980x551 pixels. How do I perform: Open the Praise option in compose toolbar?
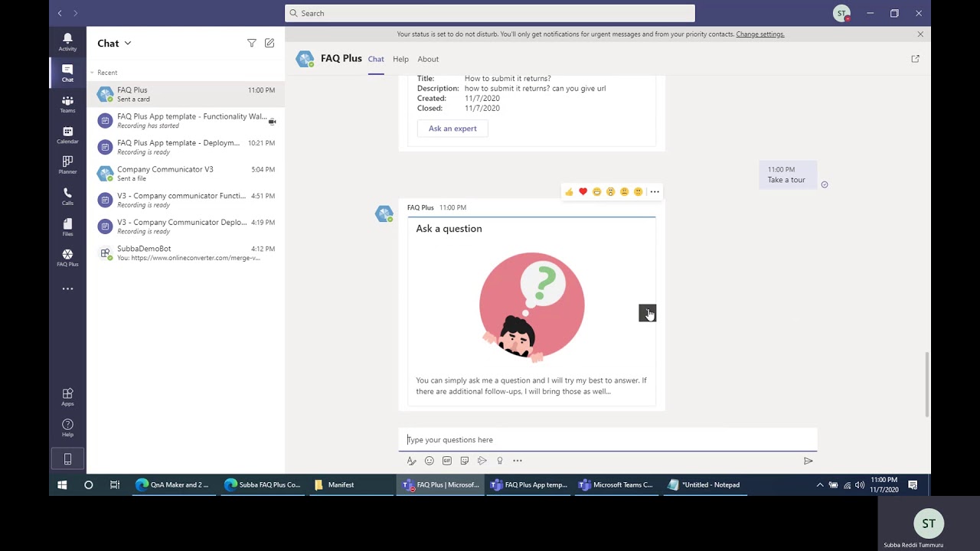pos(500,461)
